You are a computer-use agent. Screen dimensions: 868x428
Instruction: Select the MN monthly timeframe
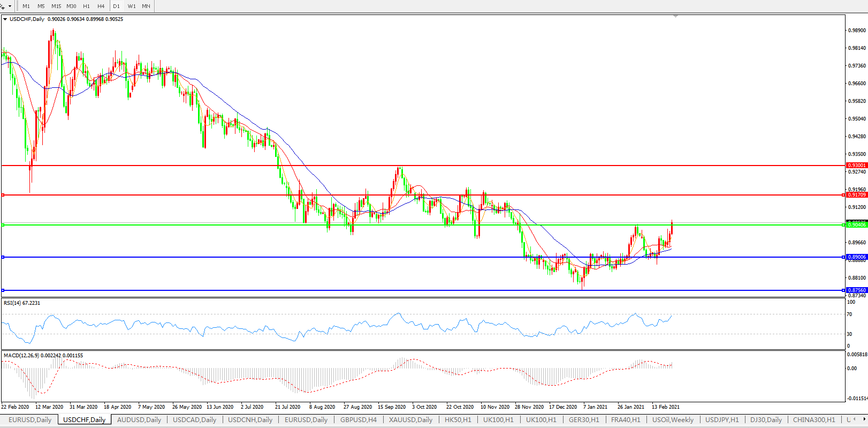(x=146, y=6)
